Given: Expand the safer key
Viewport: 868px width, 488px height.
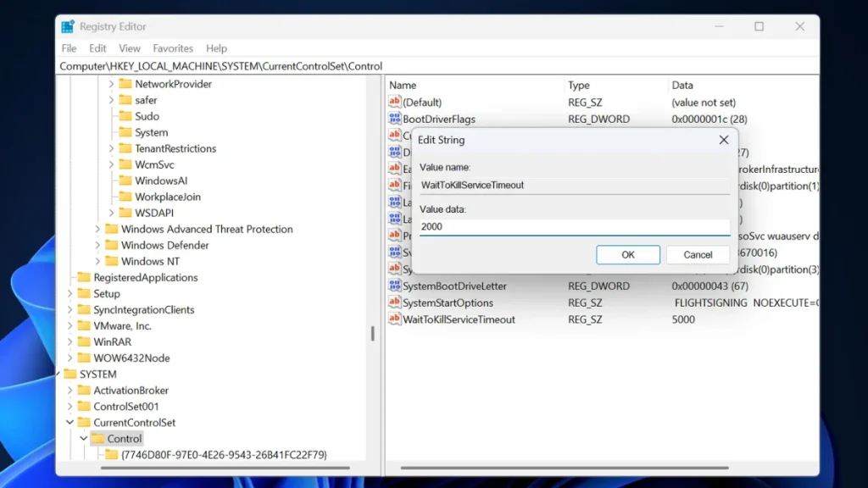Looking at the screenshot, I should [111, 100].
